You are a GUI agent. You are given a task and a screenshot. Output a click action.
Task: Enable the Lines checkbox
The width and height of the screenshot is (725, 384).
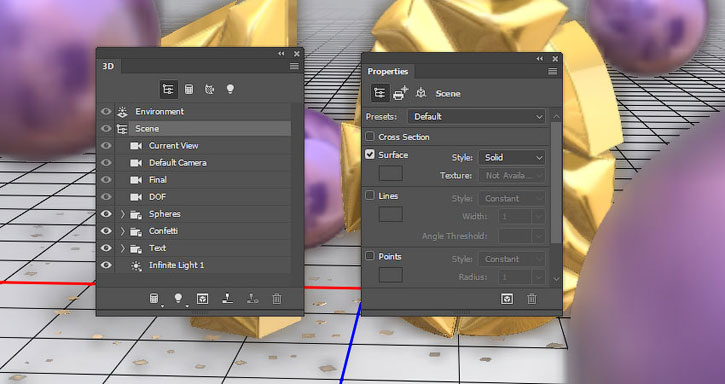tap(370, 195)
